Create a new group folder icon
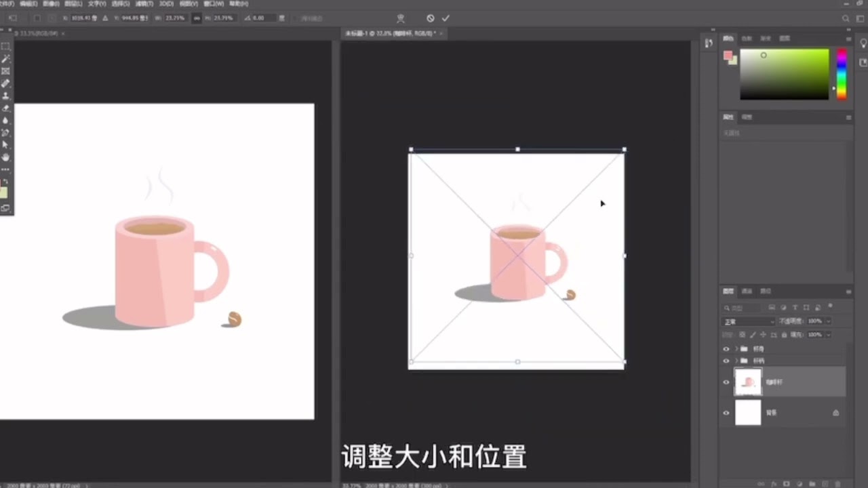This screenshot has width=868, height=488. click(x=812, y=484)
